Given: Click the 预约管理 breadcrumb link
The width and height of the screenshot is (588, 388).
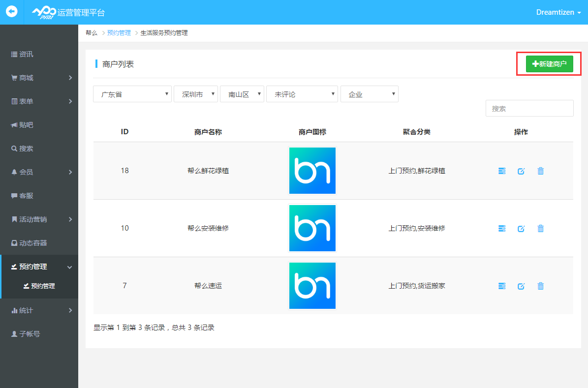Looking at the screenshot, I should (x=119, y=33).
